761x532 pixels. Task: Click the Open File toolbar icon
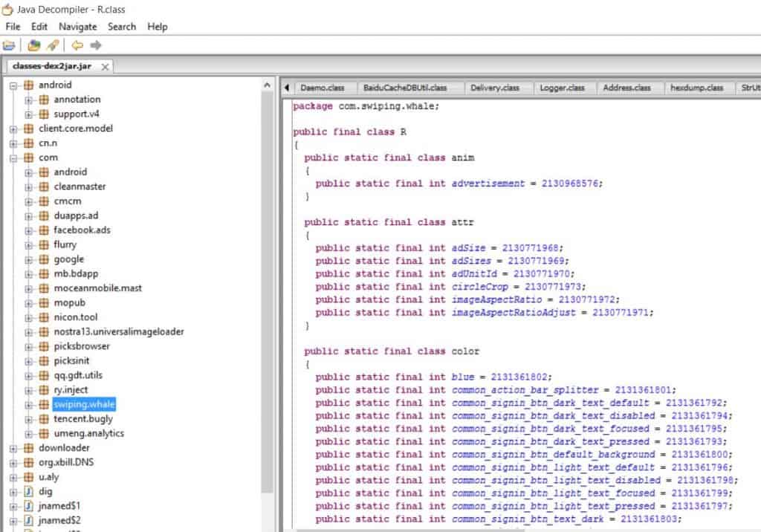9,45
